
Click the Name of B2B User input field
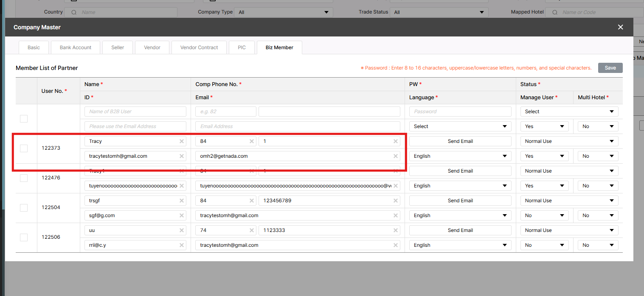pos(135,112)
